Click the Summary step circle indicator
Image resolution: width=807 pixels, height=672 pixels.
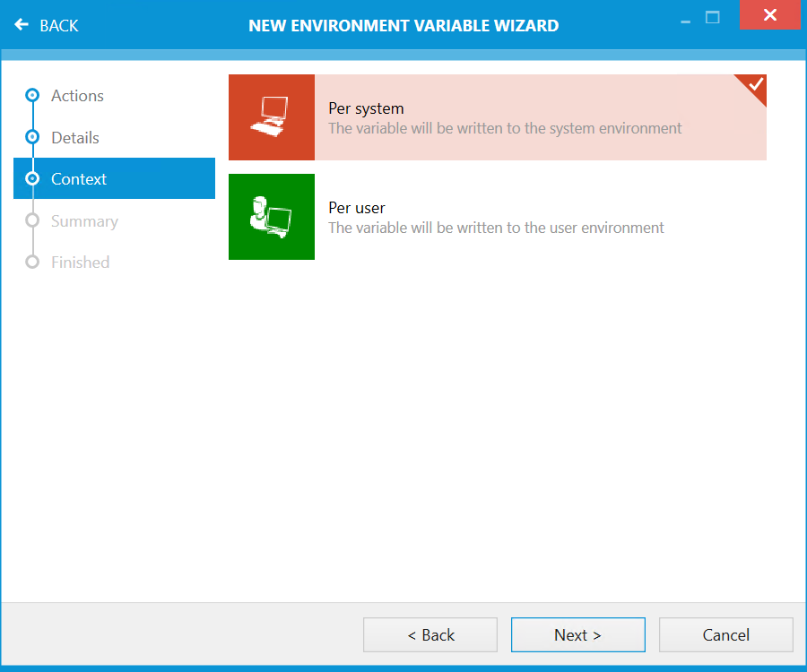tap(32, 220)
